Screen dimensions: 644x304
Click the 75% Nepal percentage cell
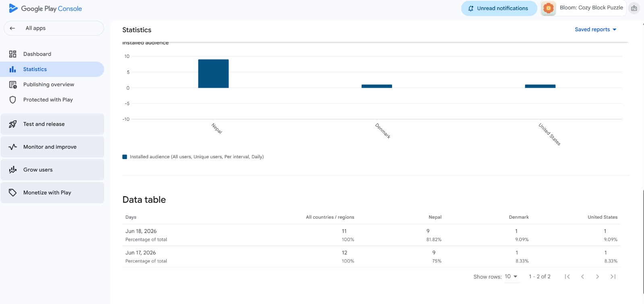(437, 261)
